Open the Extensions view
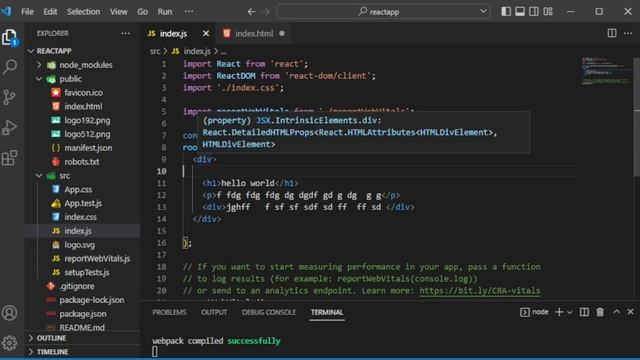Viewport: 640px width, 360px height. coord(9,158)
